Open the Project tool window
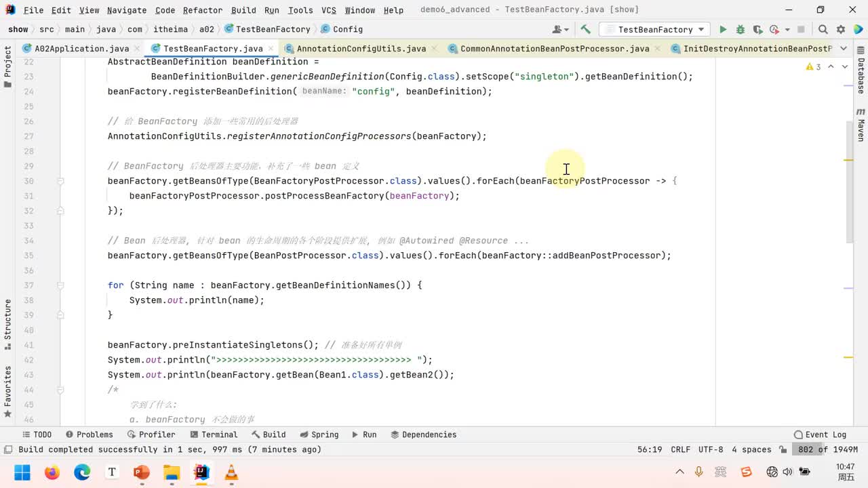The height and width of the screenshot is (488, 868). coord(7,66)
